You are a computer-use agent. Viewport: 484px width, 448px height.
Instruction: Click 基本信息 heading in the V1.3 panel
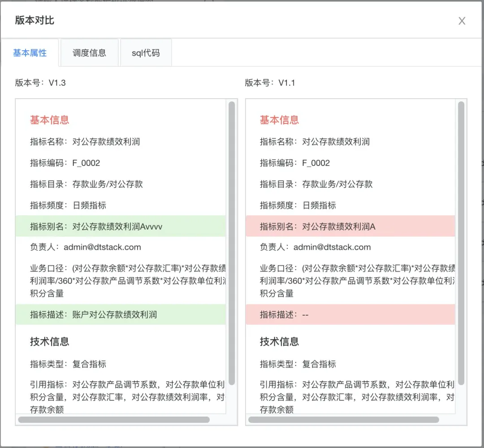pos(49,120)
